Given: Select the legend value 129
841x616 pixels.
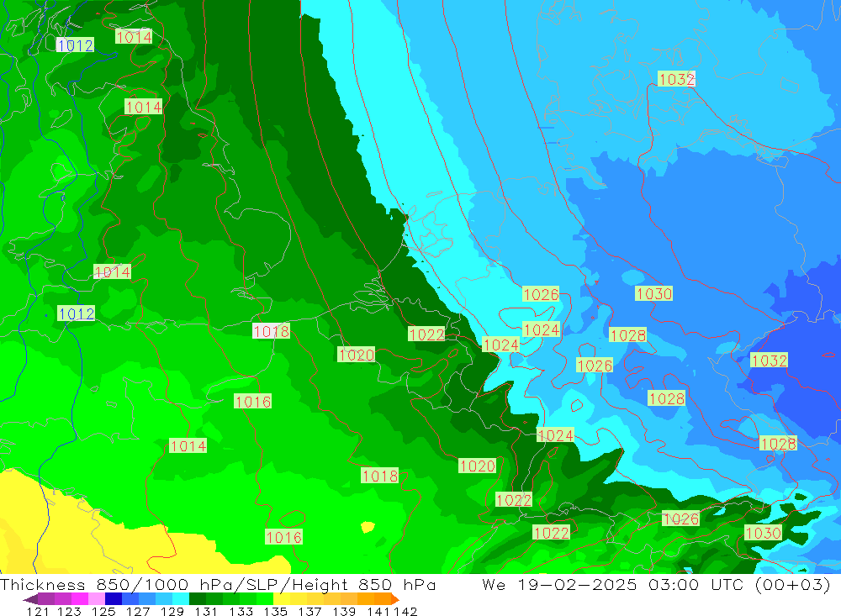Looking at the screenshot, I should point(172,611).
